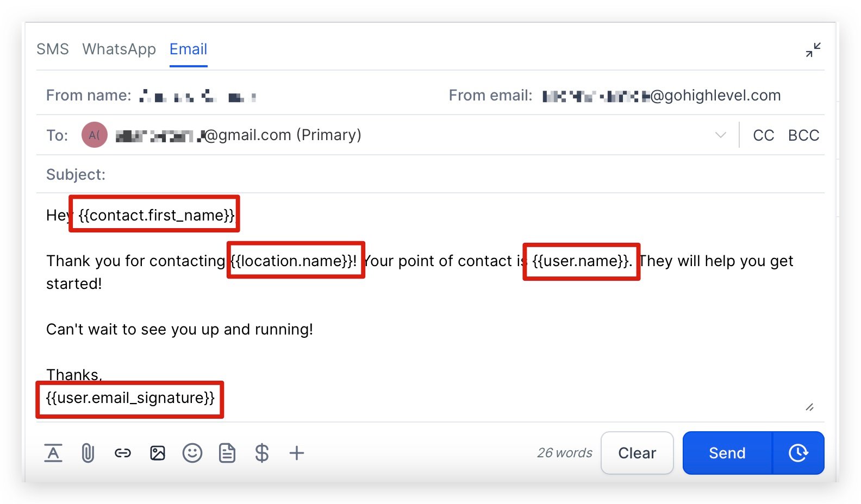The height and width of the screenshot is (504, 861).
Task: Add CC recipients
Action: [x=763, y=135]
